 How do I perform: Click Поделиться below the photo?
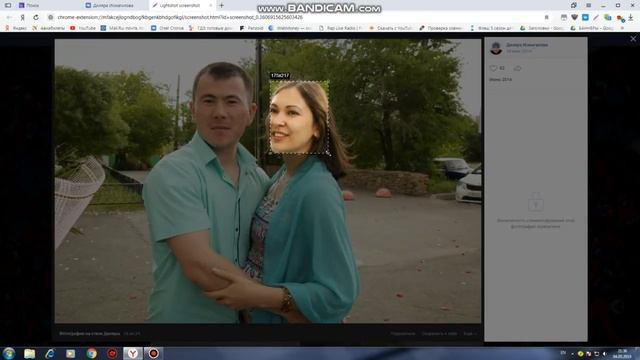(402, 333)
